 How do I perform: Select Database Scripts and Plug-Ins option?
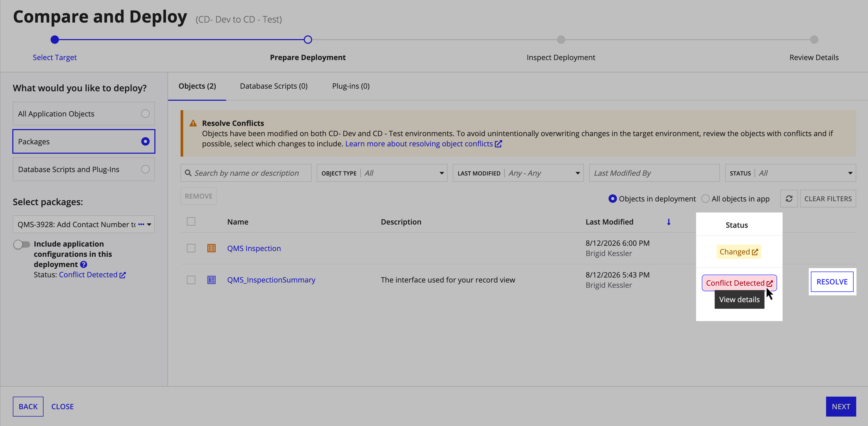[84, 169]
